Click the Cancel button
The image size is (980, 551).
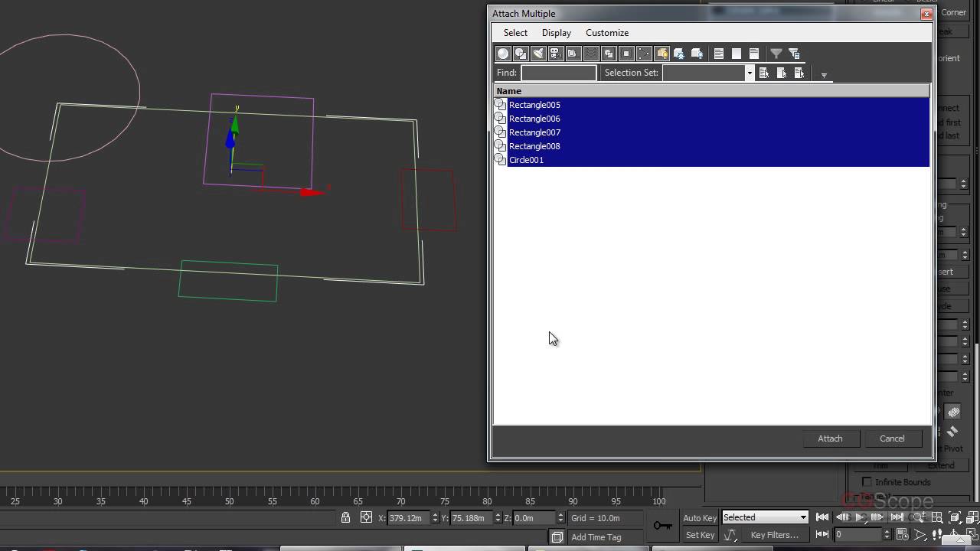point(892,439)
